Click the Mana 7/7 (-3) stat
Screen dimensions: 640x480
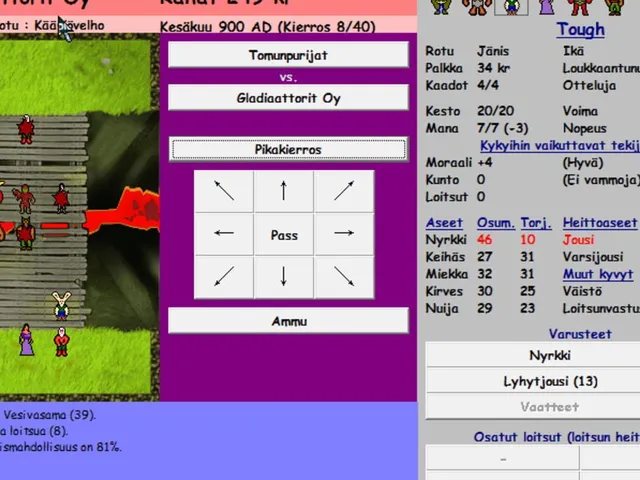[x=477, y=128]
